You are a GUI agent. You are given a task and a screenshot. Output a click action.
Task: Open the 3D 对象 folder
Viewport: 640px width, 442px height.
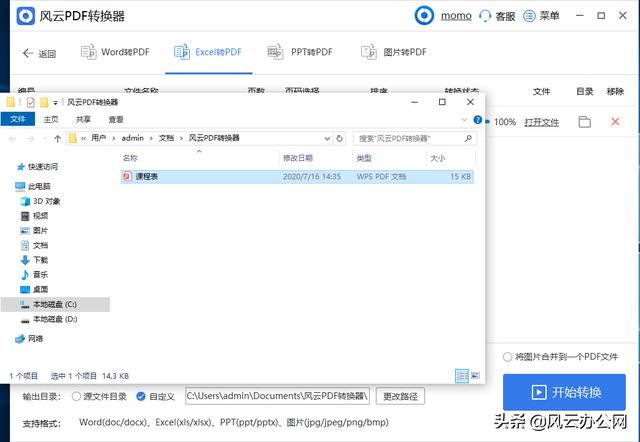[x=40, y=201]
